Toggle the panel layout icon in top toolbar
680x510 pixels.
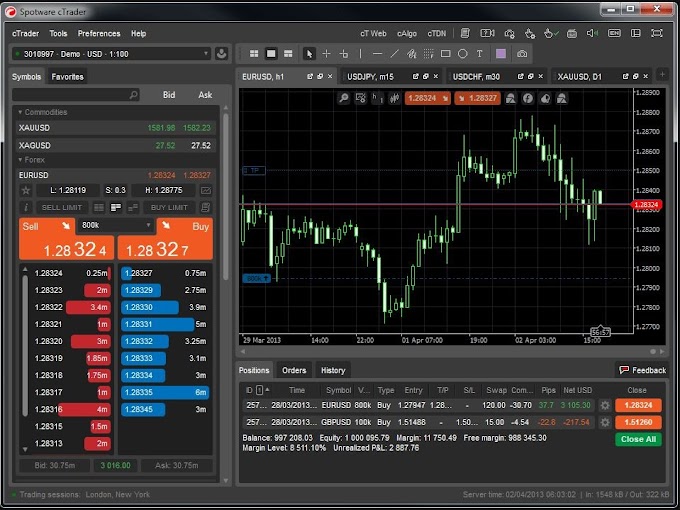click(x=635, y=33)
